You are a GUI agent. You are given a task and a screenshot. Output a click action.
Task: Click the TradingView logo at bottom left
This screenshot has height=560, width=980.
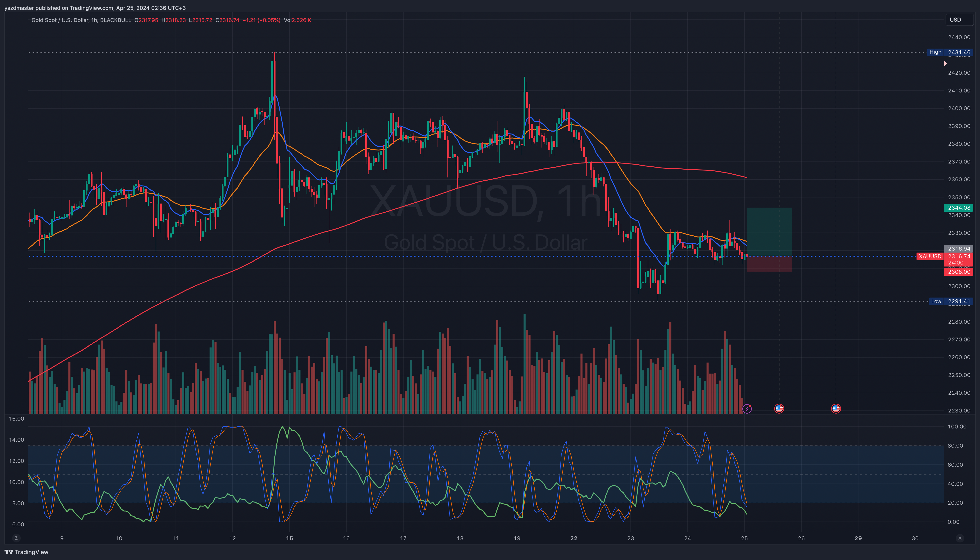pos(27,552)
